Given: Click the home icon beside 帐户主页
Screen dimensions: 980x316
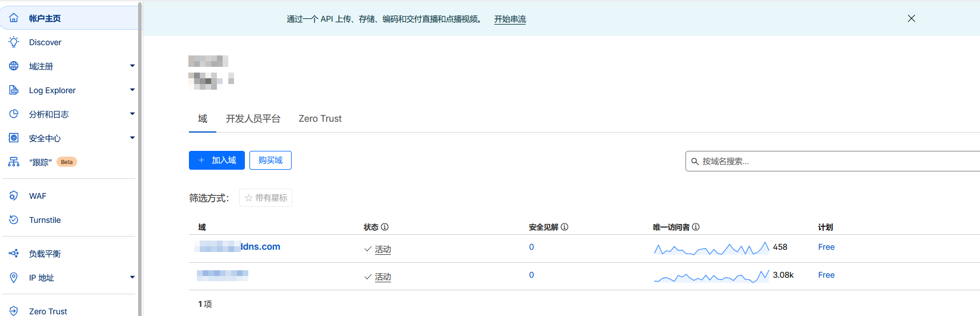Looking at the screenshot, I should [14, 18].
